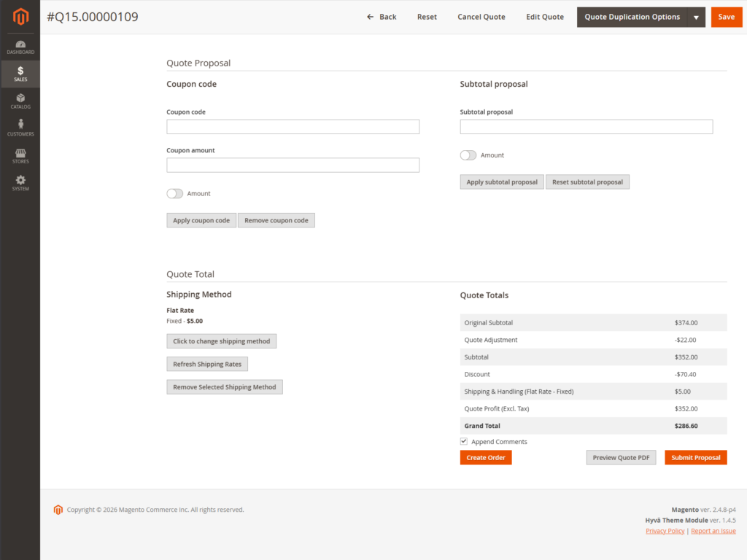Open the Dashboard section
The image size is (747, 560).
pyautogui.click(x=20, y=47)
